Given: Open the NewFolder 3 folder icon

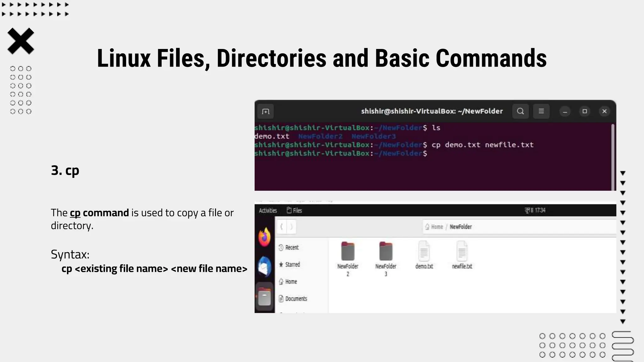Looking at the screenshot, I should [386, 252].
